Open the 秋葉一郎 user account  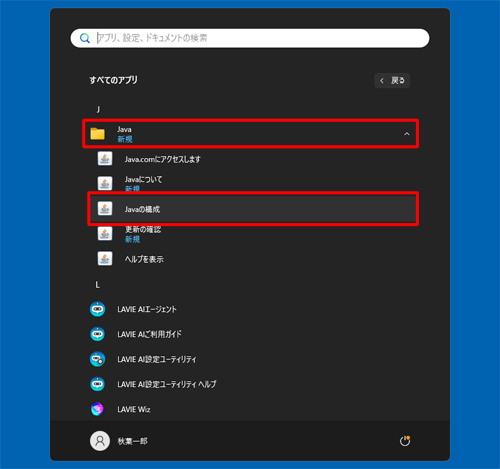pyautogui.click(x=119, y=441)
